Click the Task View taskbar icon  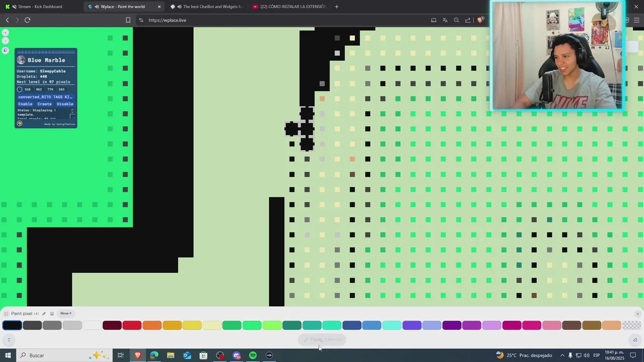pyautogui.click(x=121, y=355)
